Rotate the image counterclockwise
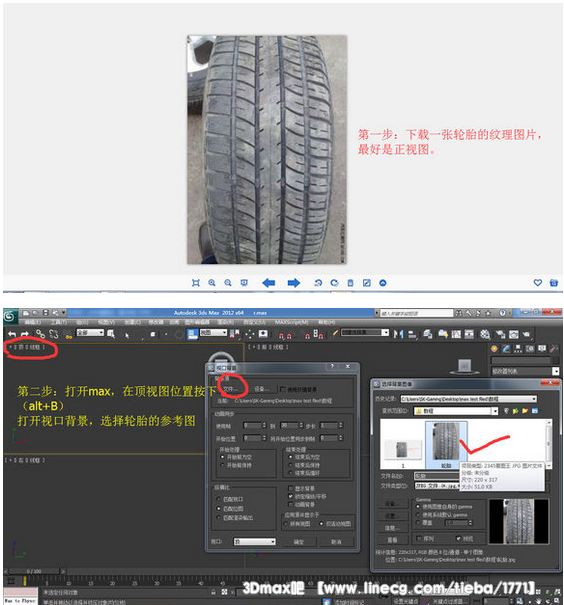The image size is (564, 605). pos(318,283)
